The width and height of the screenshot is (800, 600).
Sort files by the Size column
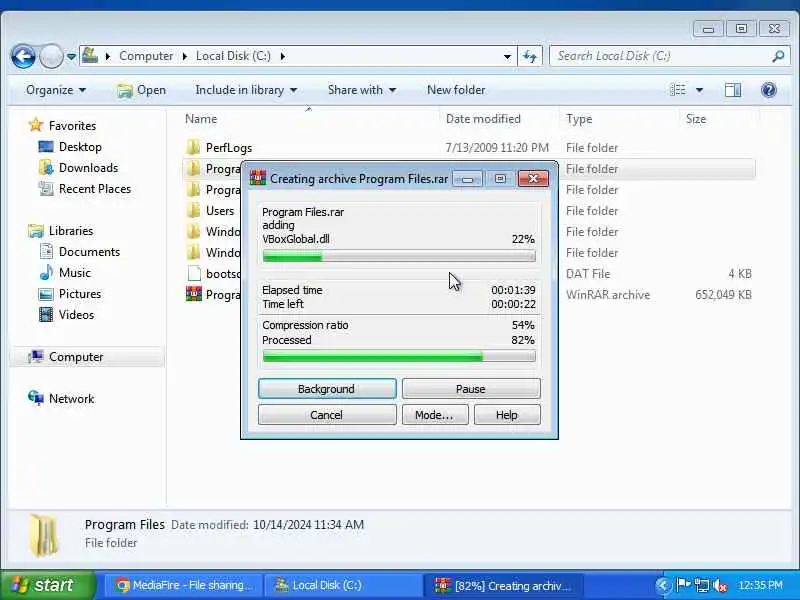(695, 119)
